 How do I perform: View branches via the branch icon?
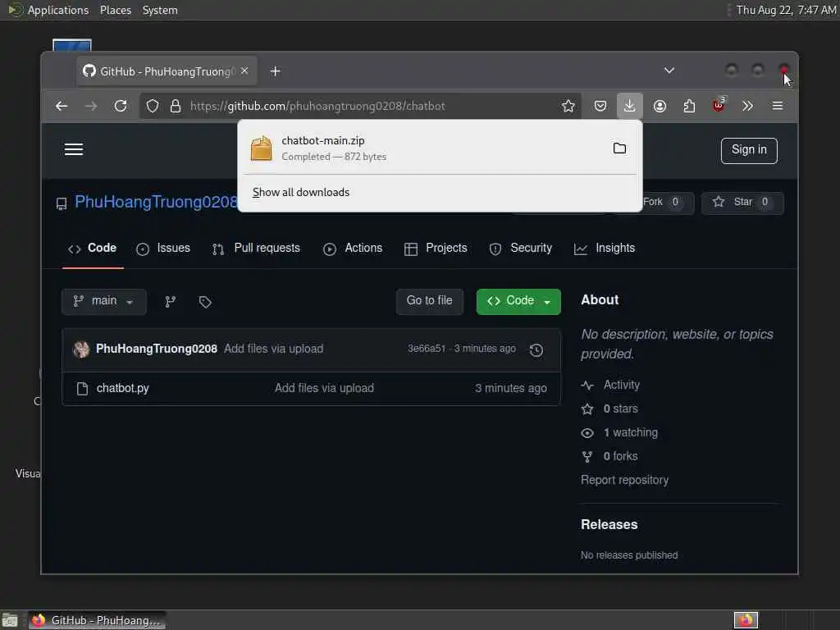[x=171, y=302]
